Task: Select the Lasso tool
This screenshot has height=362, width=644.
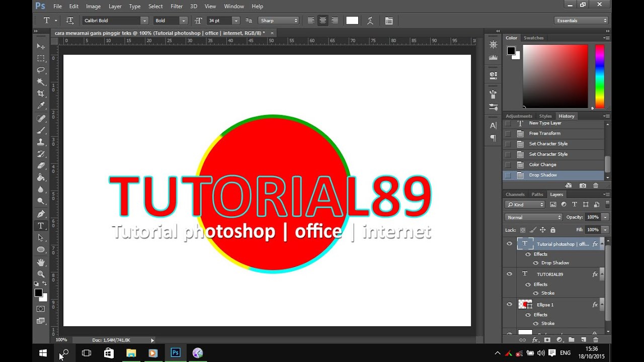Action: coord(41,70)
